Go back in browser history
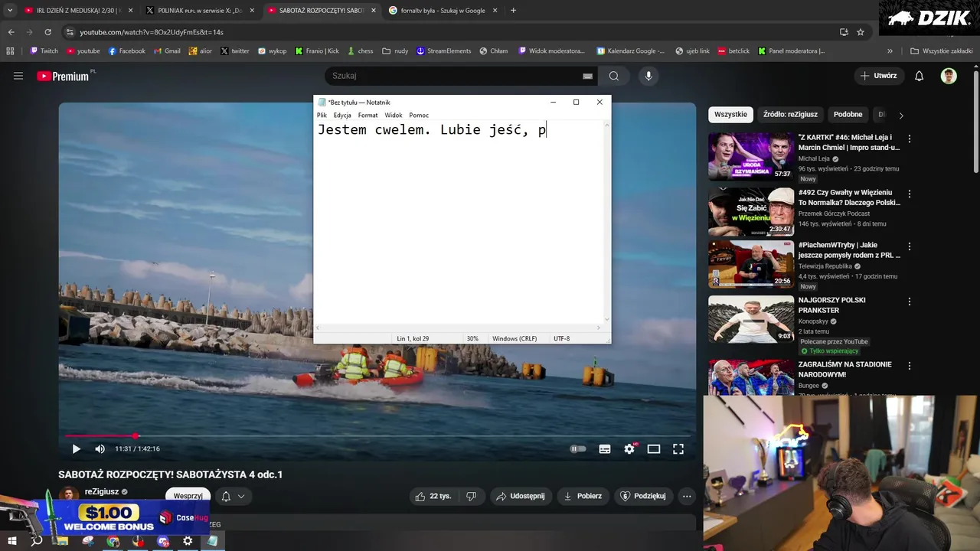The height and width of the screenshot is (551, 980). (x=11, y=32)
